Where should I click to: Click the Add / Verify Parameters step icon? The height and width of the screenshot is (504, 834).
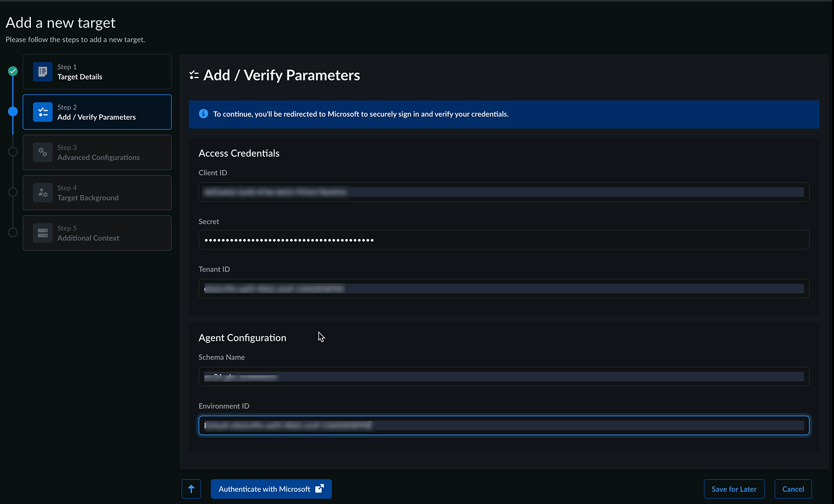[x=43, y=112]
